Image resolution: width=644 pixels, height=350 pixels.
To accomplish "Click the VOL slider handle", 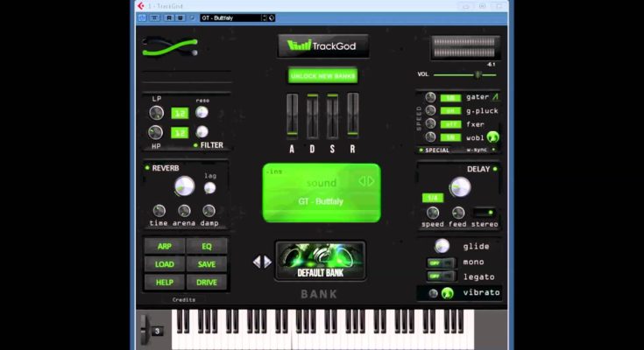I will tap(478, 75).
